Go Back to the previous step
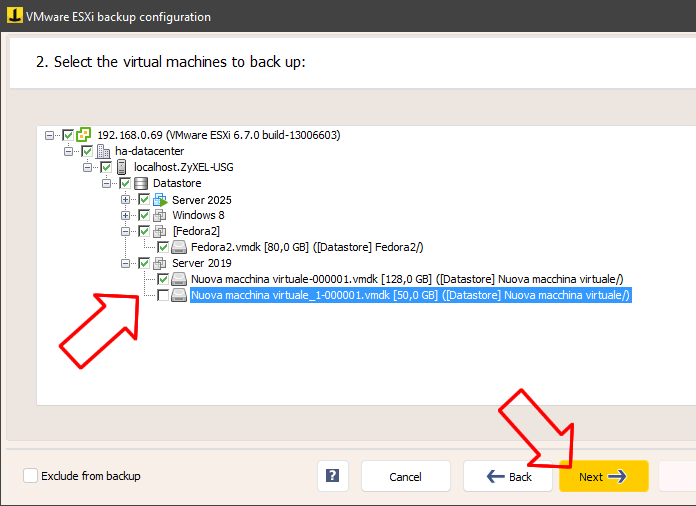This screenshot has height=506, width=696. coord(508,476)
